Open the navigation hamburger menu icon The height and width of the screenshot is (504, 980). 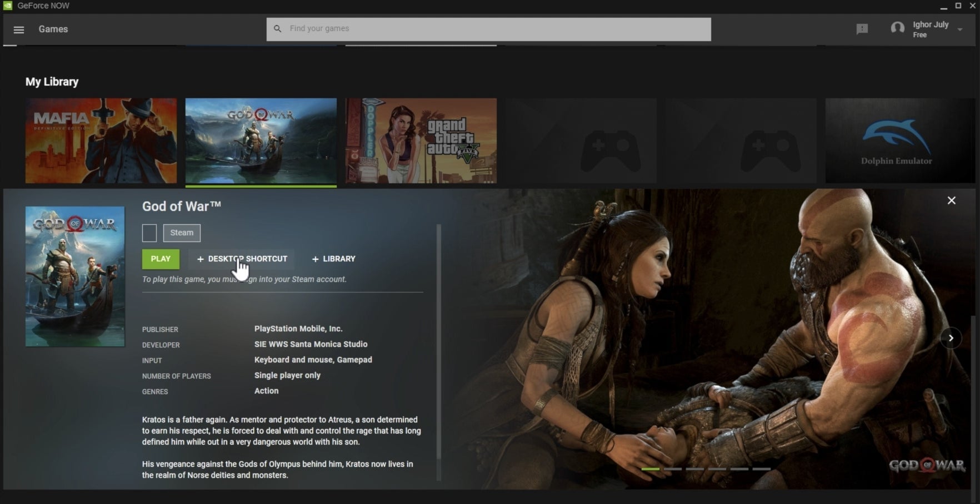pos(18,29)
